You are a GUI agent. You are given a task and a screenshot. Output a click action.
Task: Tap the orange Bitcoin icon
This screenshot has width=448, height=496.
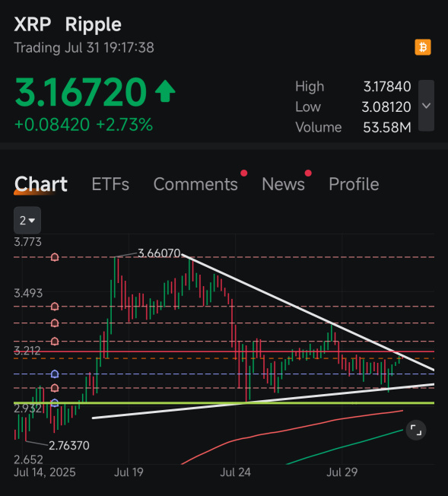pyautogui.click(x=423, y=47)
